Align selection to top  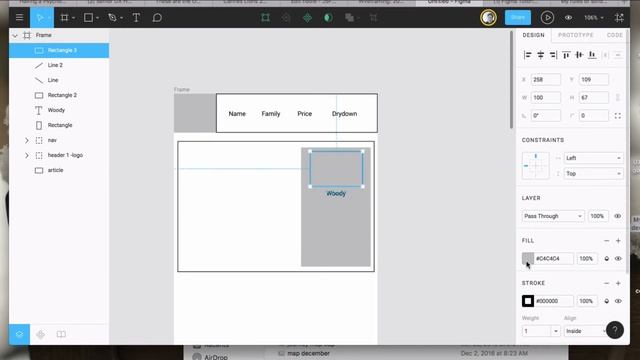click(x=566, y=55)
